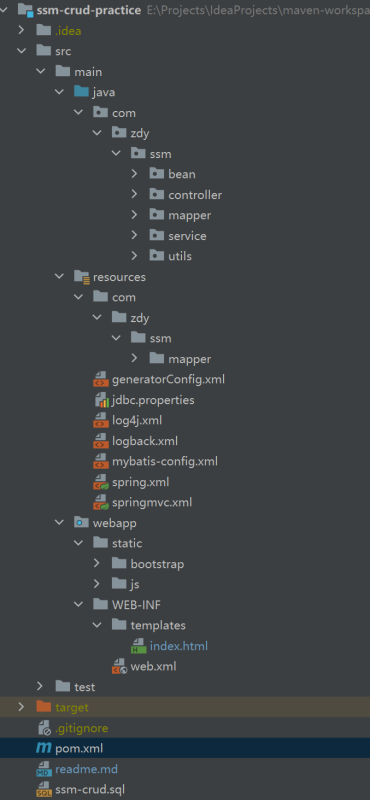Expand the mapper package under java
Viewport: 370px width, 800px height.
tap(135, 215)
